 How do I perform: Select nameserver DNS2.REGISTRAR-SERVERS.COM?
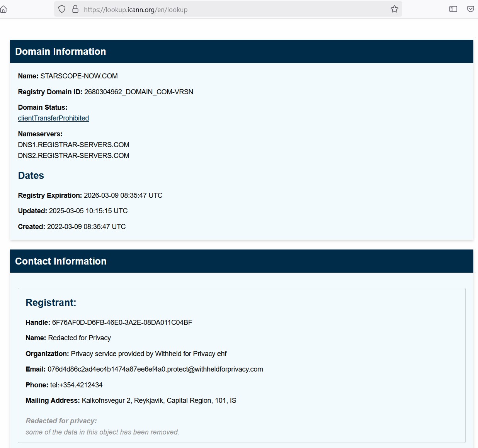tap(74, 156)
